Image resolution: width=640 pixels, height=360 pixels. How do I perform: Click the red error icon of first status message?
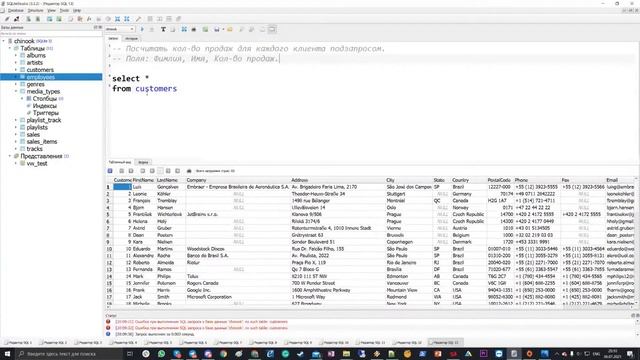point(108,322)
